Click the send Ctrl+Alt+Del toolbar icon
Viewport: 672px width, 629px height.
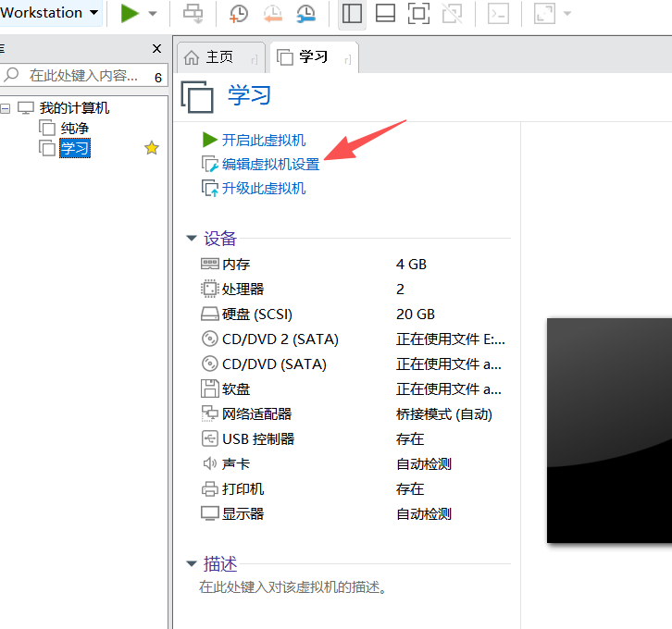(x=193, y=14)
